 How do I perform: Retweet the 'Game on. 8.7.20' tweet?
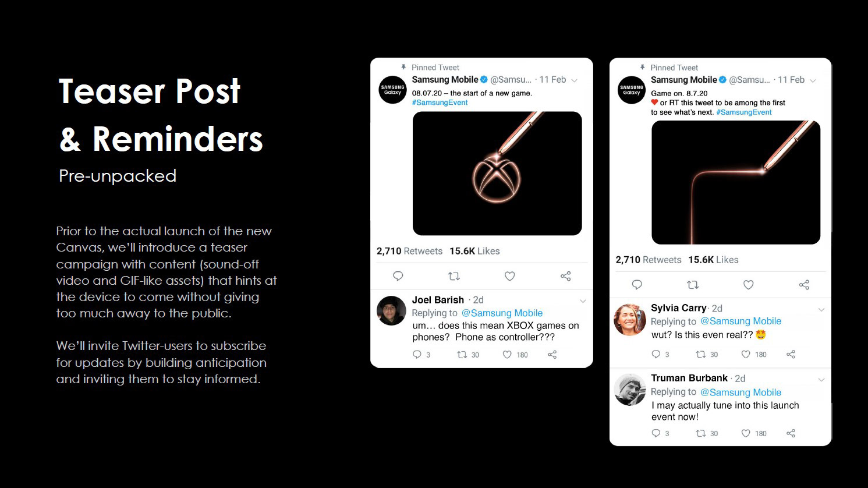tap(693, 285)
